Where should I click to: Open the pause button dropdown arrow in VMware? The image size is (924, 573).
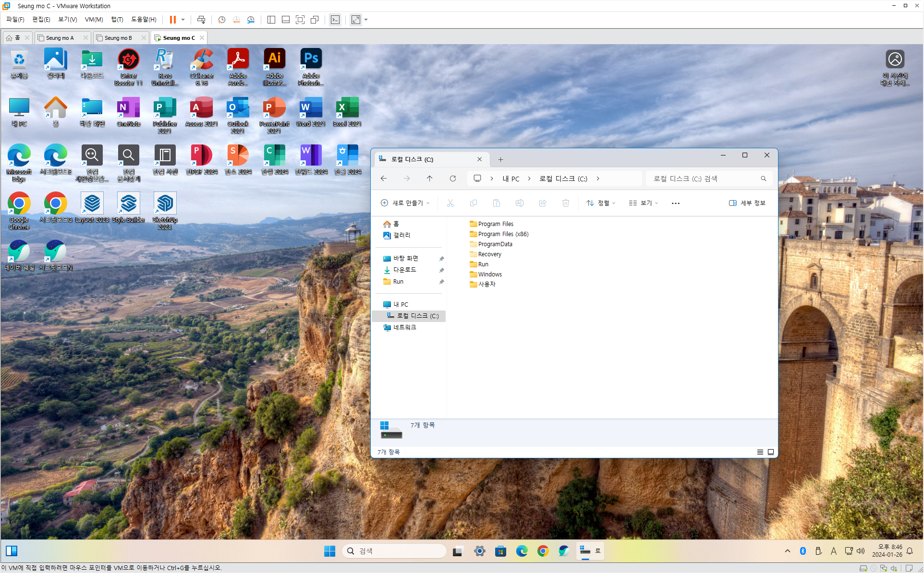click(183, 20)
